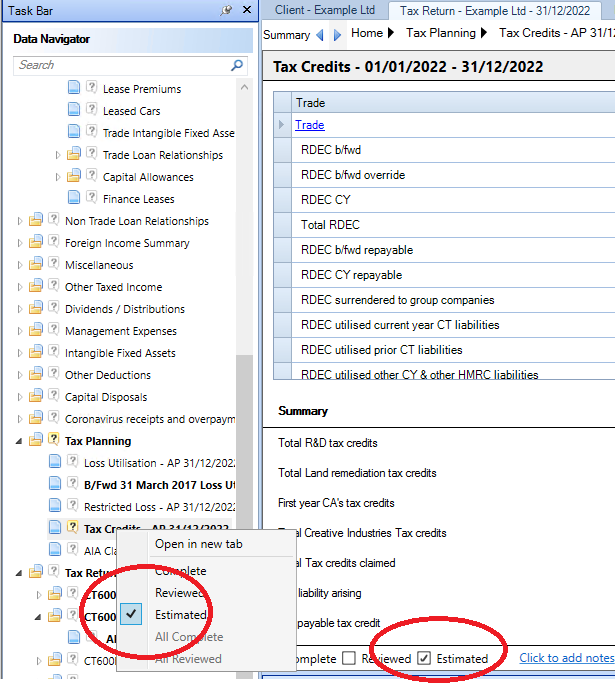Viewport: 615px width, 687px height.
Task: Collapse the Tax Return node
Action: click(x=19, y=574)
